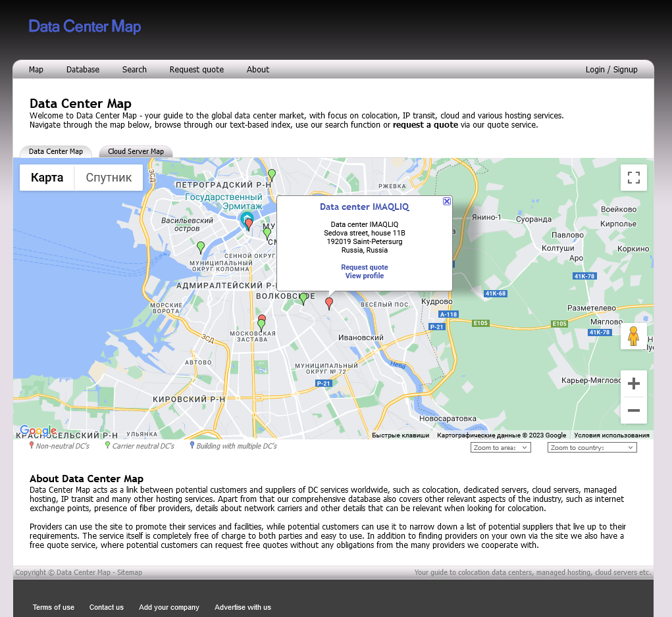Viewport: 672px width, 617px height.
Task: Open Условия использования map terms link
Action: pyautogui.click(x=611, y=435)
